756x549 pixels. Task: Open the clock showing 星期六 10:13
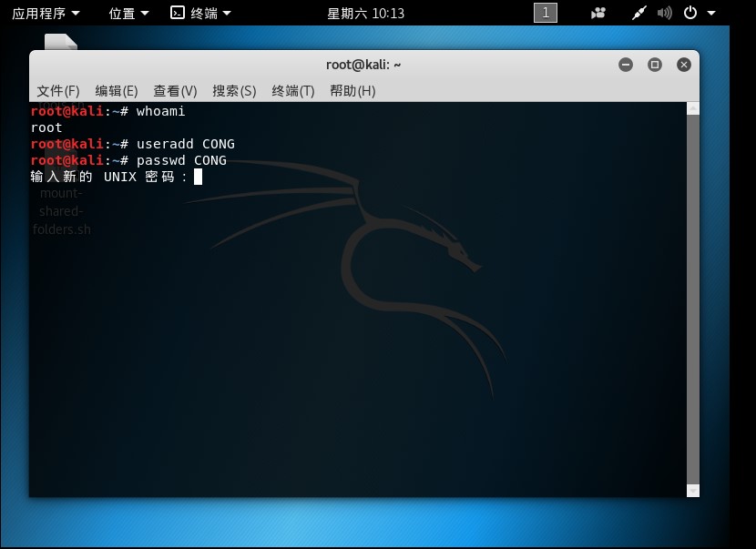pyautogui.click(x=365, y=13)
